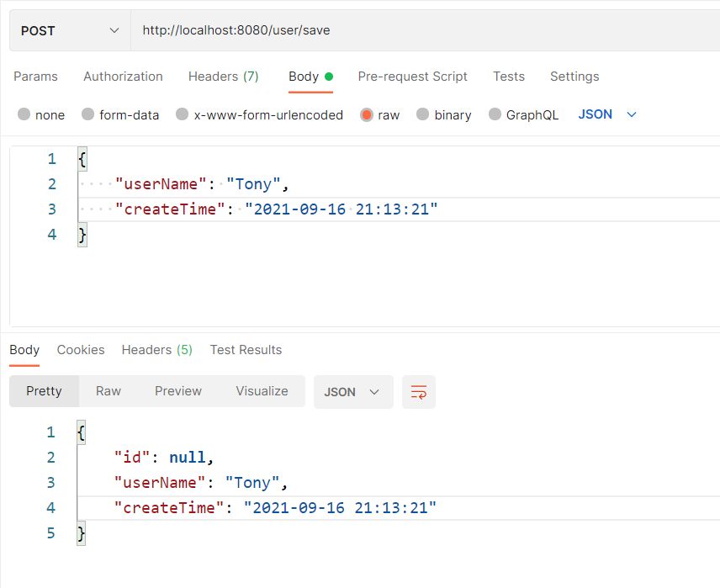The width and height of the screenshot is (720, 588).
Task: Select the Pretty response view
Action: tap(44, 391)
